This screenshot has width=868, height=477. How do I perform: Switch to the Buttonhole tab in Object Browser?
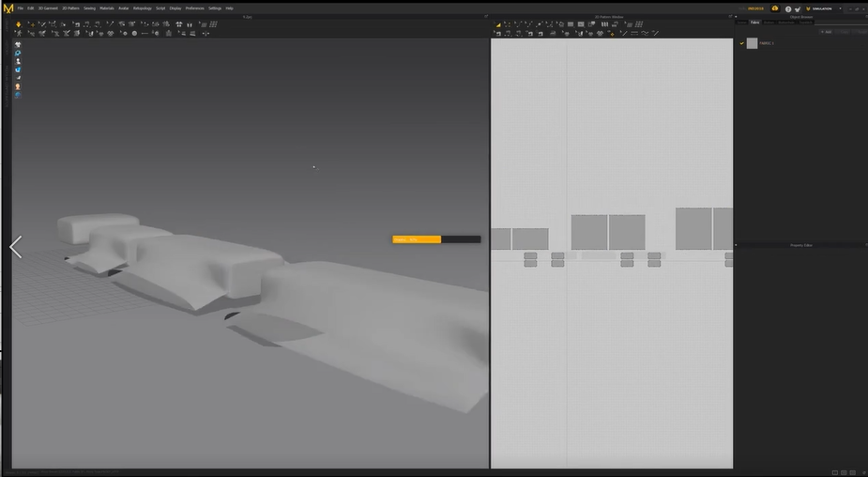(786, 23)
